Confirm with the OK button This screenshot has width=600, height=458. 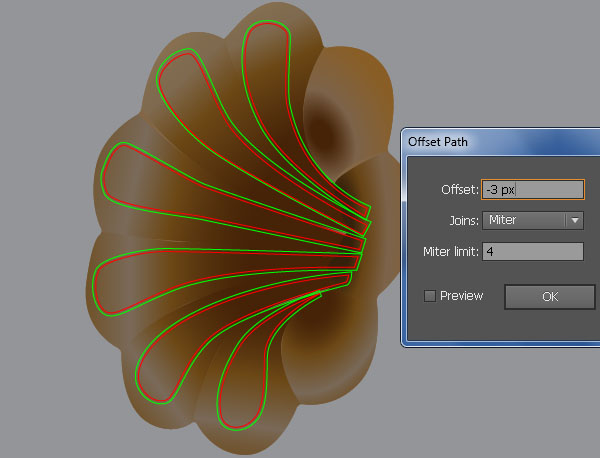click(x=550, y=297)
